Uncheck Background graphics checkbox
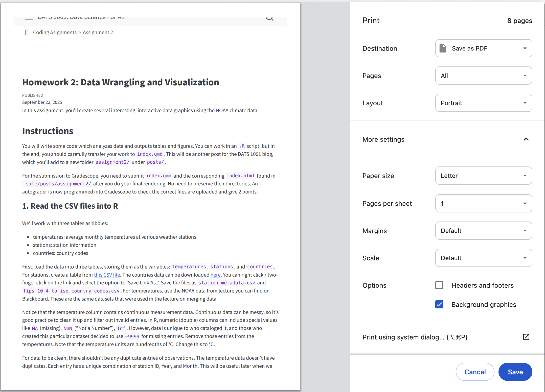Viewport: 545px width, 392px height. 439,304
